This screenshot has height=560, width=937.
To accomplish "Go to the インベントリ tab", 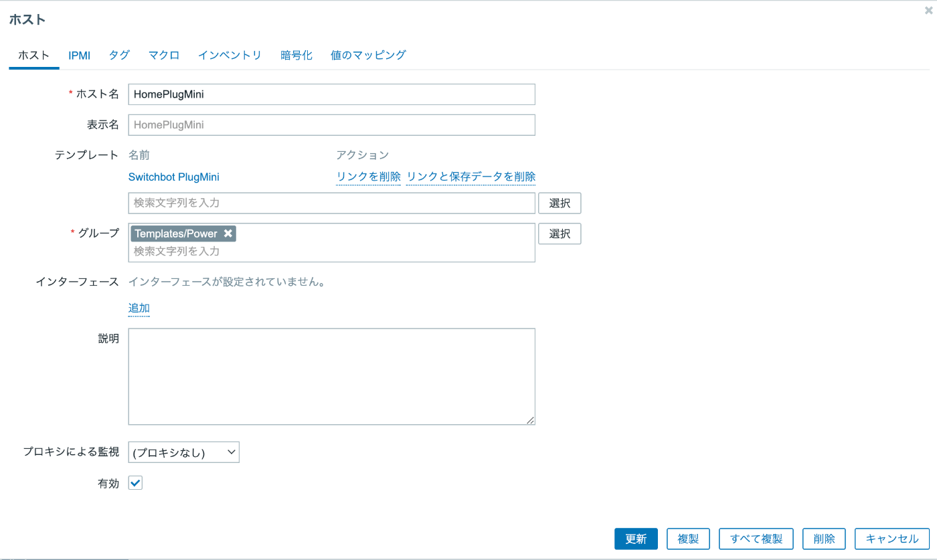I will pos(230,56).
